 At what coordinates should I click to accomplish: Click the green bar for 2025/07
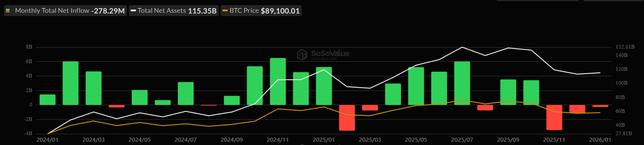(462, 83)
